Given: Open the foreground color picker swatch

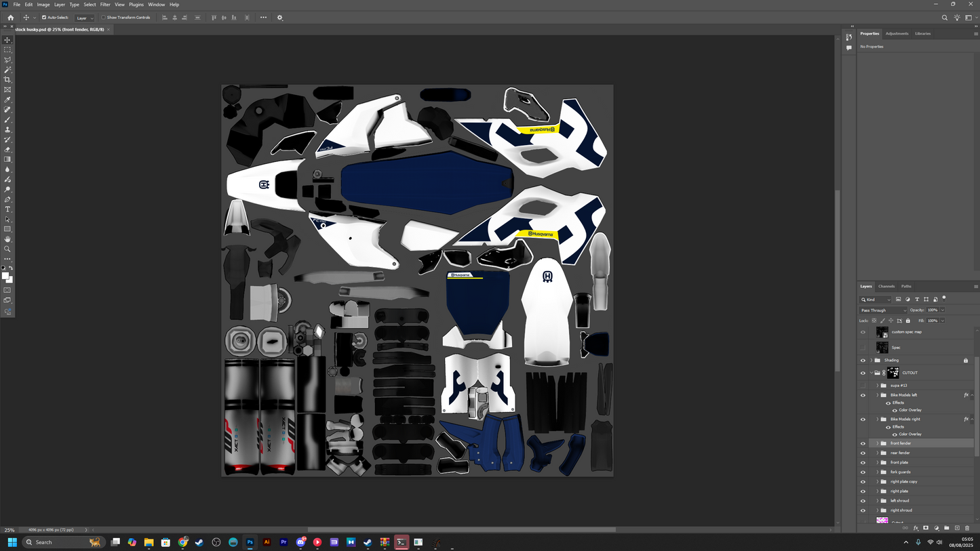Looking at the screenshot, I should click(5, 276).
